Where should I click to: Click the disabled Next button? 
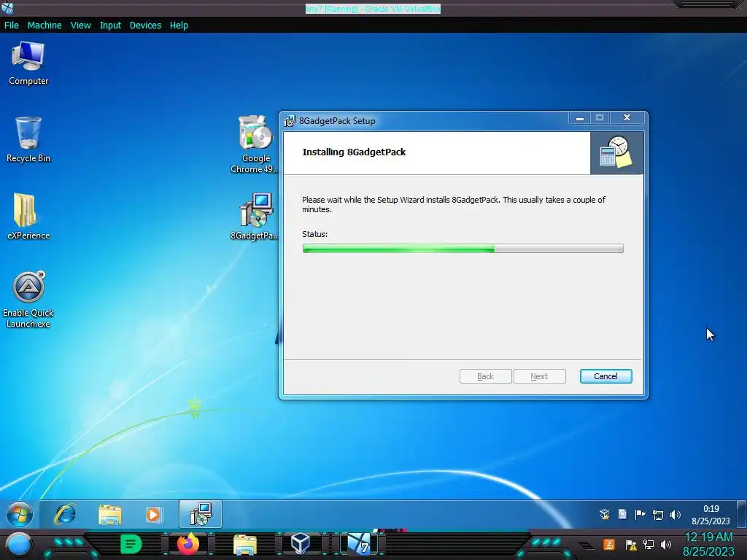pyautogui.click(x=539, y=376)
